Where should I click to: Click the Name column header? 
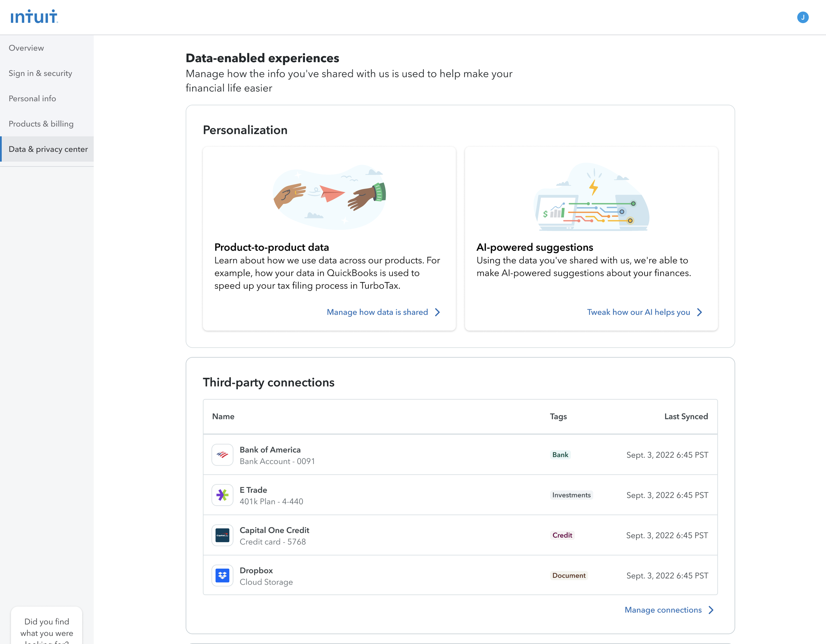pos(223,416)
